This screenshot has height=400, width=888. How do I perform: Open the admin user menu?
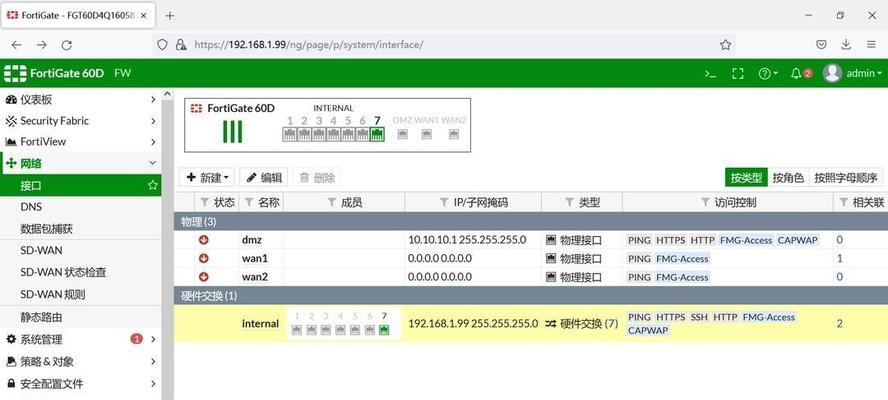pyautogui.click(x=852, y=73)
